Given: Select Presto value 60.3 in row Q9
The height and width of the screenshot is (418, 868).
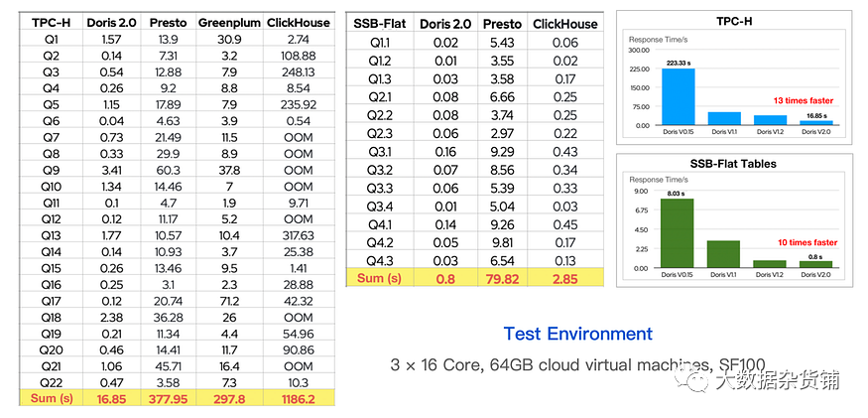Looking at the screenshot, I should coord(169,170).
